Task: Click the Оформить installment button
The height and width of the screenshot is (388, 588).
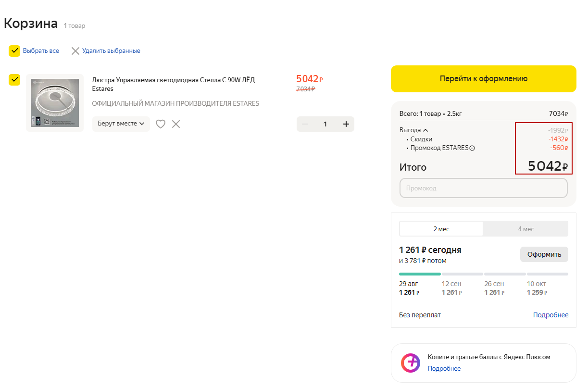Action: point(544,254)
